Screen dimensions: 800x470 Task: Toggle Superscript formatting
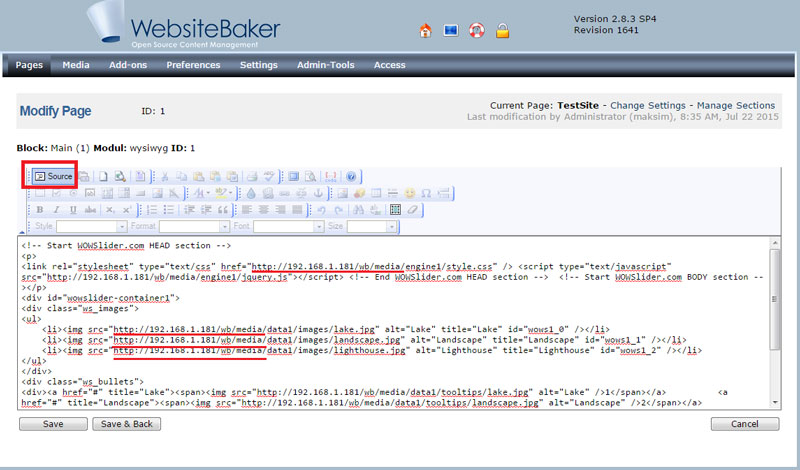pyautogui.click(x=127, y=210)
